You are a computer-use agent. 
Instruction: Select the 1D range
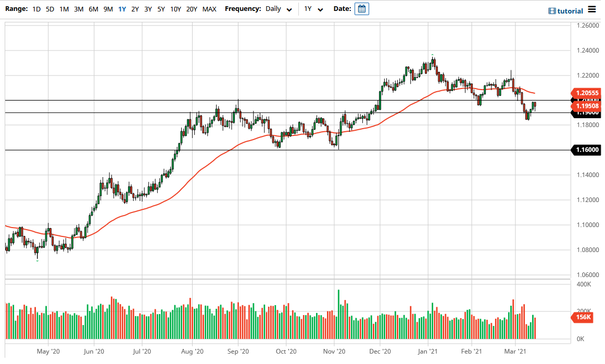coord(36,9)
